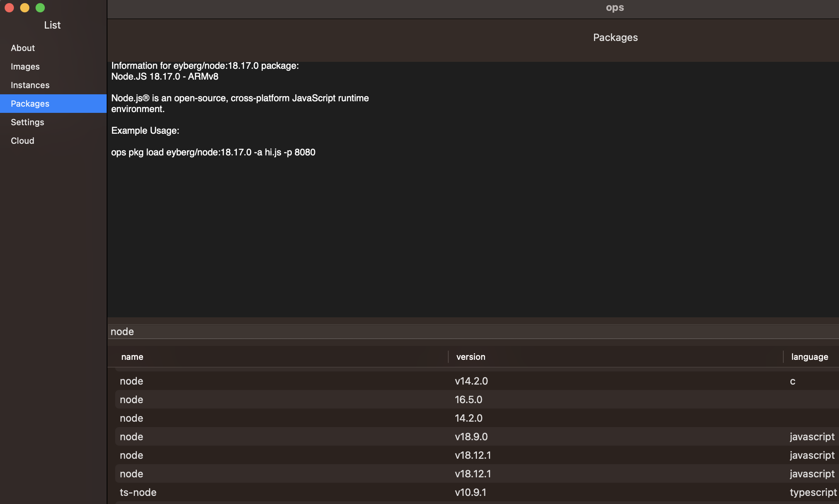839x504 pixels.
Task: Select the node 14.2.0 package row
Action: point(477,418)
